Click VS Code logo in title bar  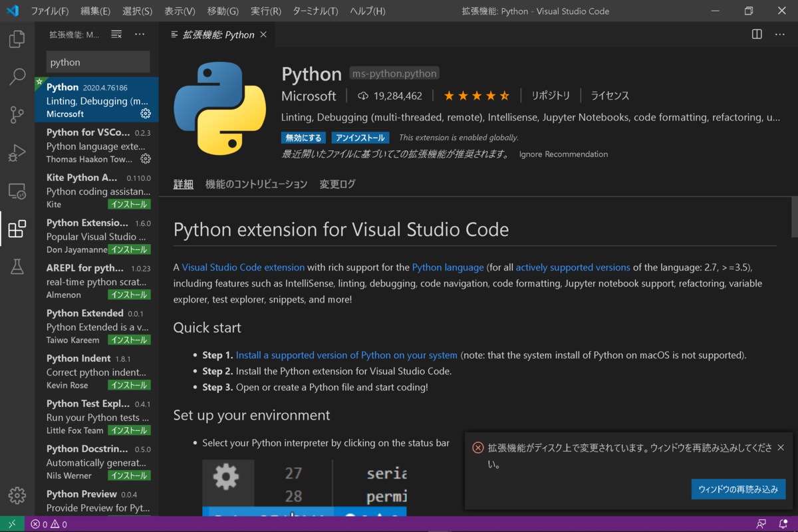pyautogui.click(x=13, y=11)
